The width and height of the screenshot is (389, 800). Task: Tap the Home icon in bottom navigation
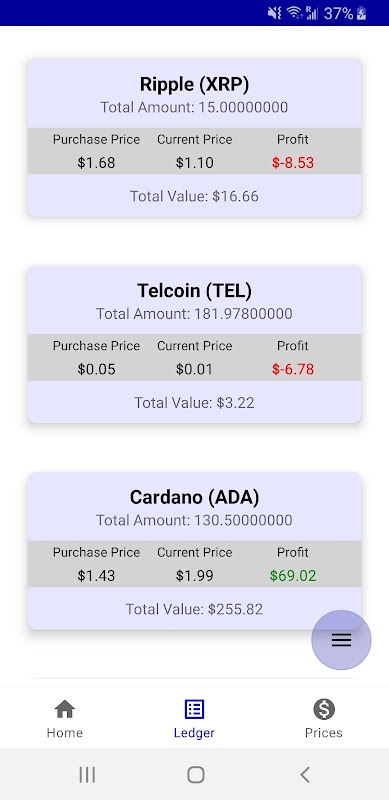click(65, 709)
